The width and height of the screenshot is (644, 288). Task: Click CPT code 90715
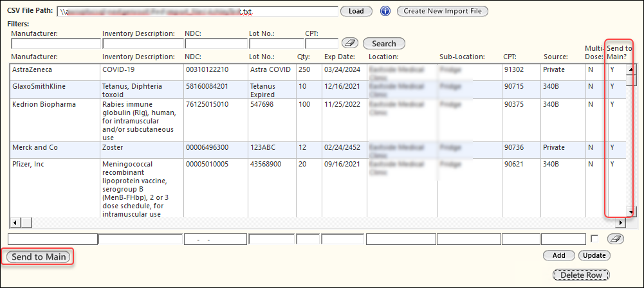tap(514, 87)
